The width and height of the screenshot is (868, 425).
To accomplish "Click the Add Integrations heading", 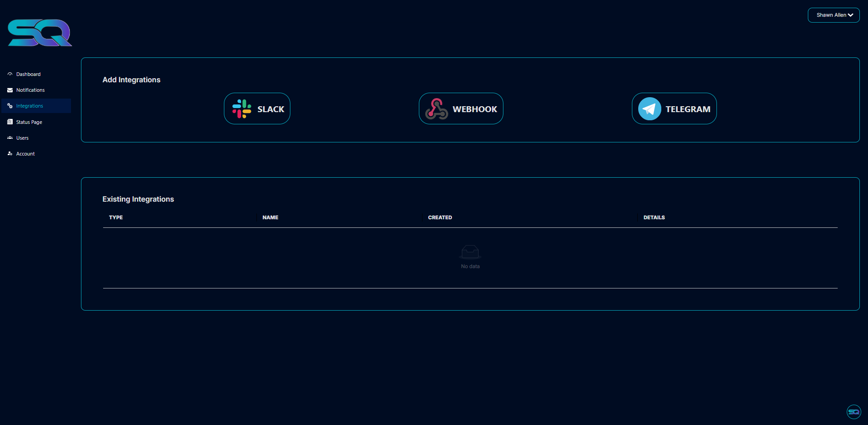I will coord(132,80).
